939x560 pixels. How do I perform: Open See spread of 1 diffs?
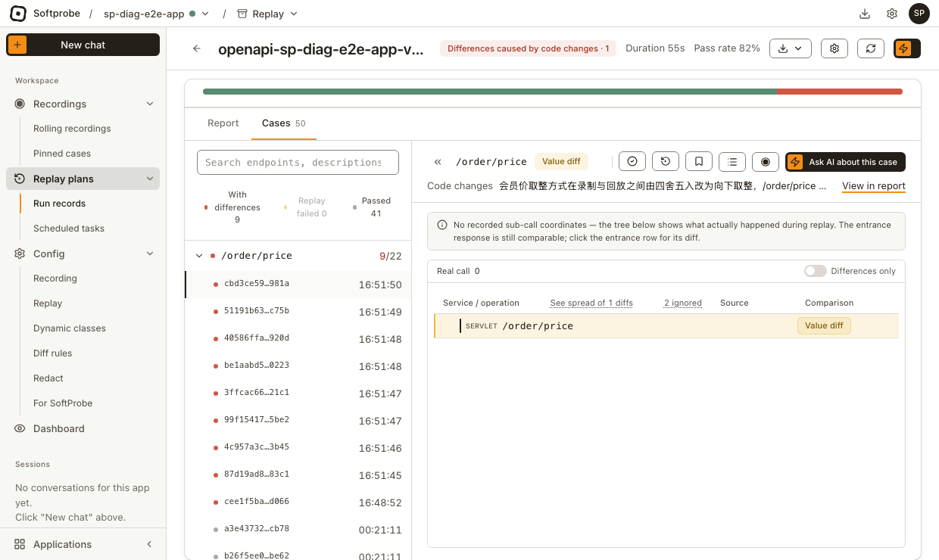coord(591,303)
